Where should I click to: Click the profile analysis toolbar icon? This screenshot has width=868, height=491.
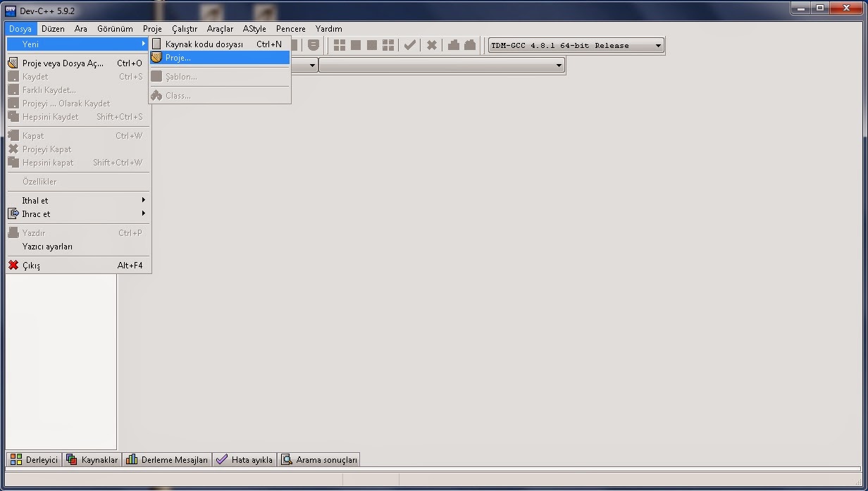tap(453, 45)
